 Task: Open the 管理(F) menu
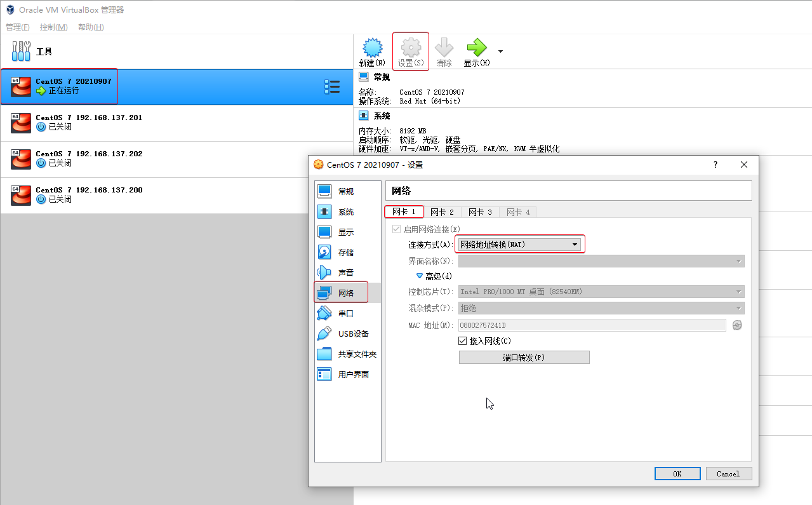(18, 27)
